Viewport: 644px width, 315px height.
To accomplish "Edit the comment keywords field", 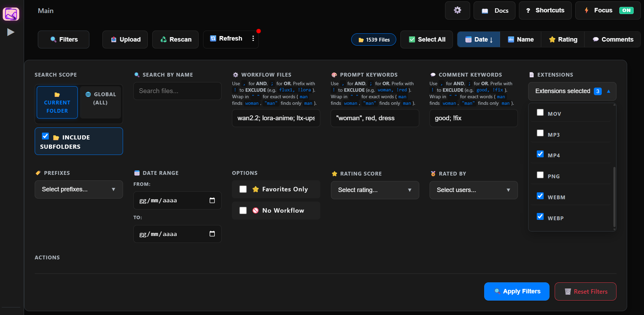I will [474, 118].
